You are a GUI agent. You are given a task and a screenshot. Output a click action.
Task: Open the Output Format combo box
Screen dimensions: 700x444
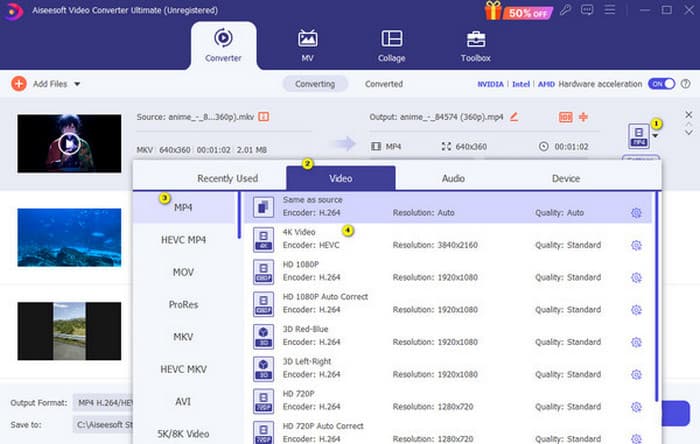point(103,403)
